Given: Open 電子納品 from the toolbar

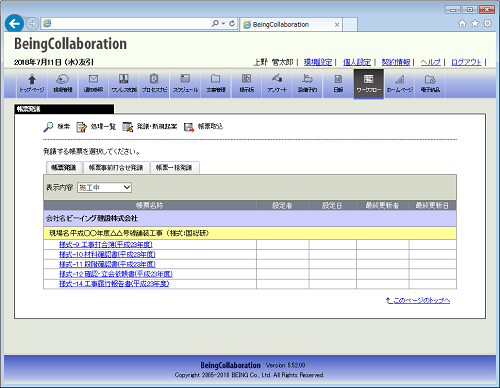Looking at the screenshot, I should [x=430, y=83].
